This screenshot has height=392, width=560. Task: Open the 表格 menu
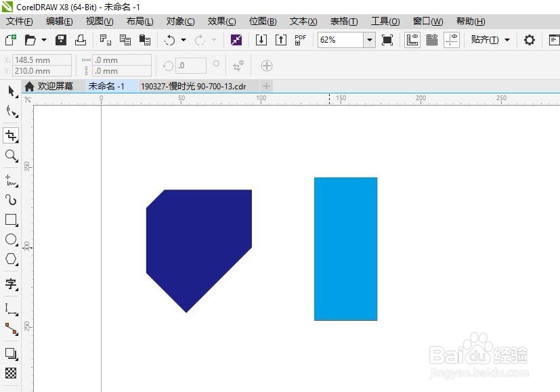pos(344,22)
